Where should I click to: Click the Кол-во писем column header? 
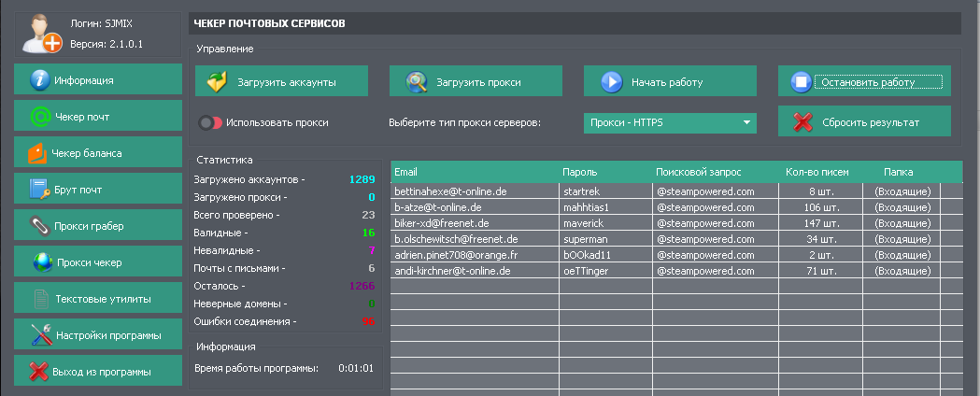(816, 172)
